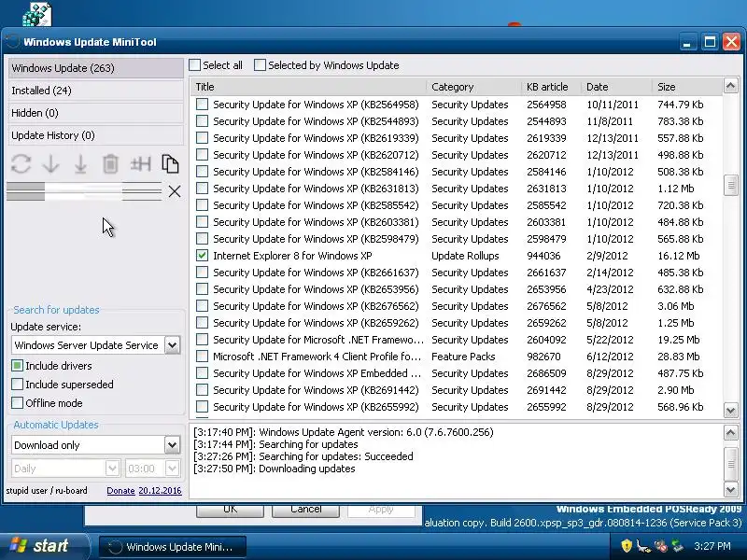747x560 pixels.
Task: Click the refresh/check for updates icon
Action: coord(21,164)
